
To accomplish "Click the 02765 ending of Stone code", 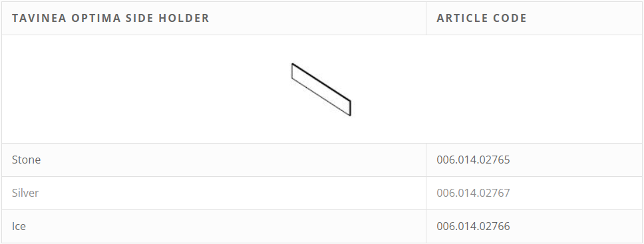I will (x=496, y=160).
